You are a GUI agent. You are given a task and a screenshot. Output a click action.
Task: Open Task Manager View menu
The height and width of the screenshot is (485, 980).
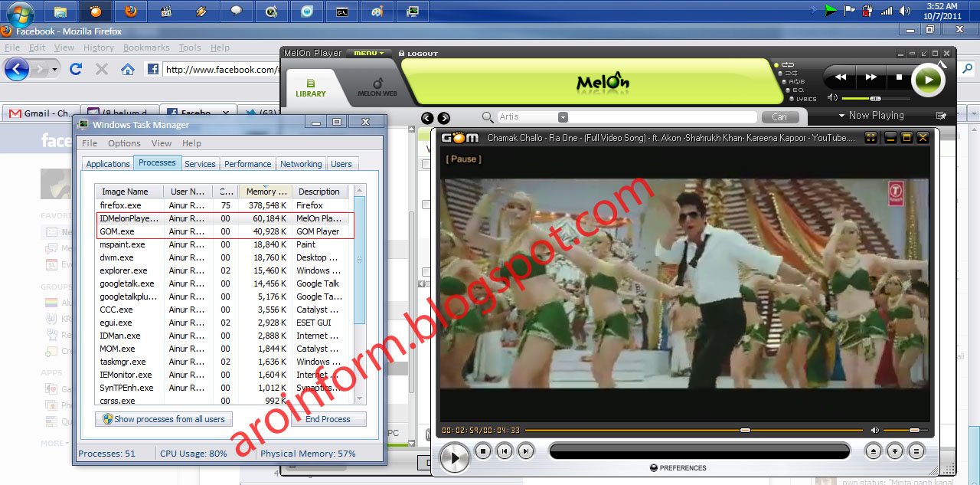162,143
